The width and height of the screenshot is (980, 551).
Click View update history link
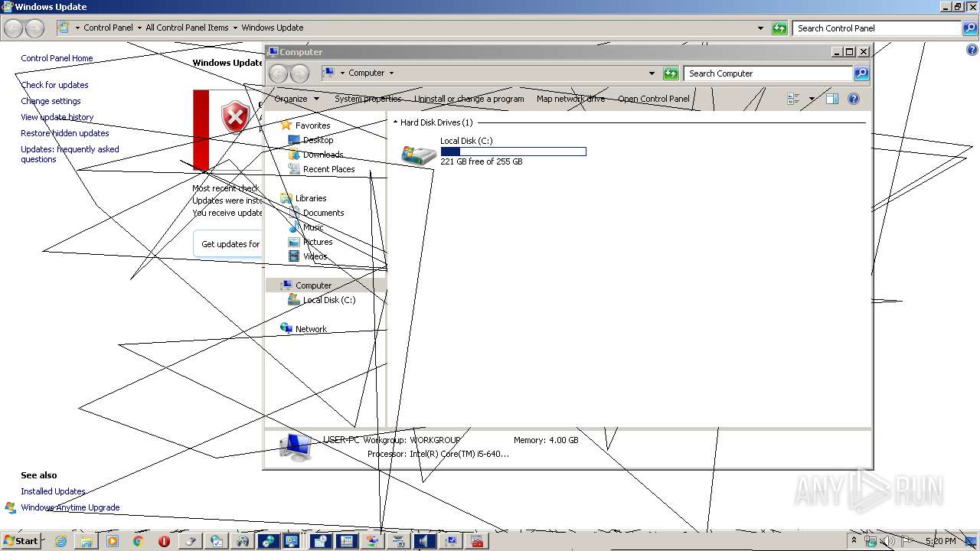(x=57, y=117)
